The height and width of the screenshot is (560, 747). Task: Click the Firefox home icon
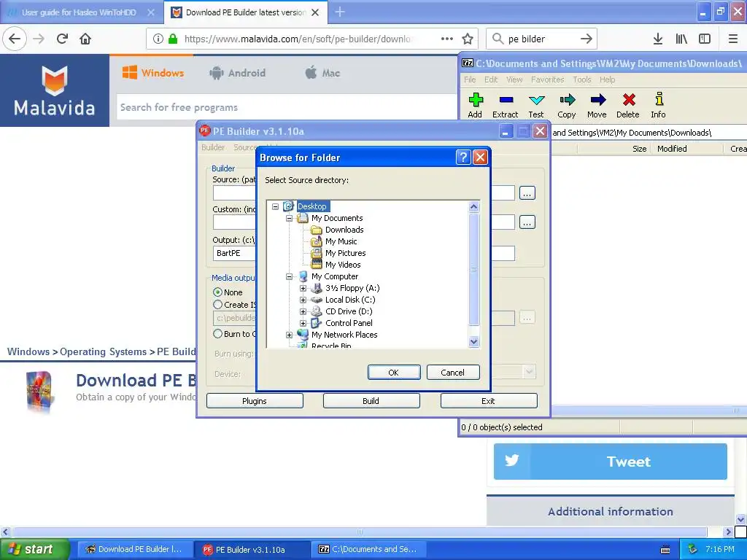85,39
